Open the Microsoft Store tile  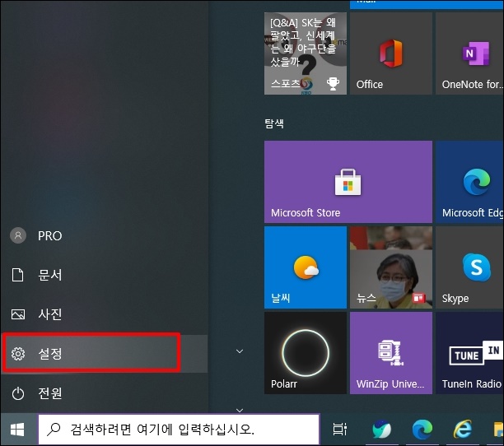(x=348, y=182)
